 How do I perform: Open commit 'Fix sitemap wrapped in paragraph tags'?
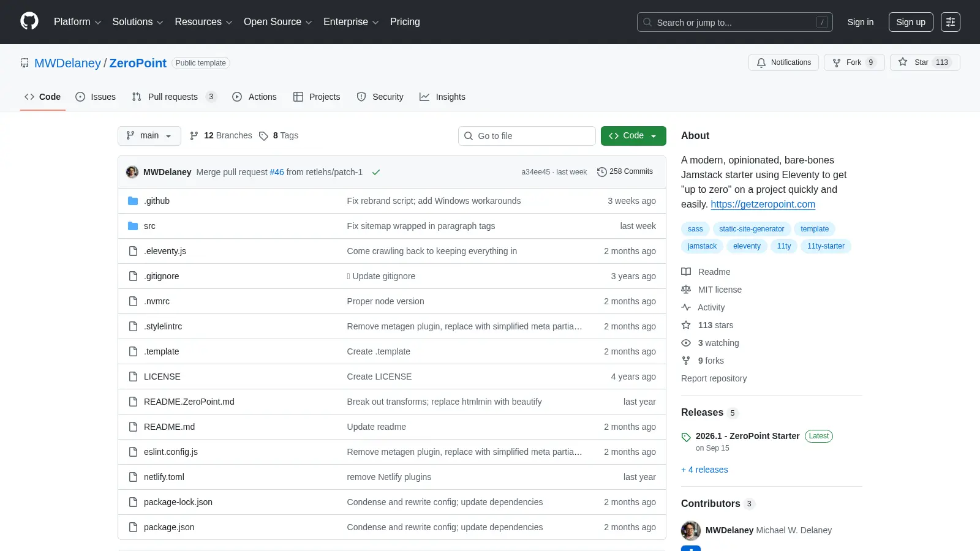(421, 226)
